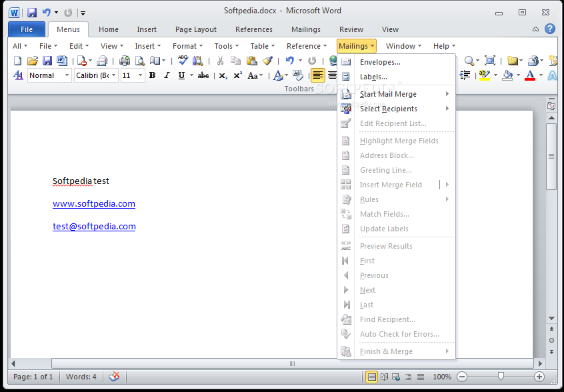Image resolution: width=564 pixels, height=392 pixels.
Task: Open the Calibri font name dropdown
Action: (x=96, y=75)
